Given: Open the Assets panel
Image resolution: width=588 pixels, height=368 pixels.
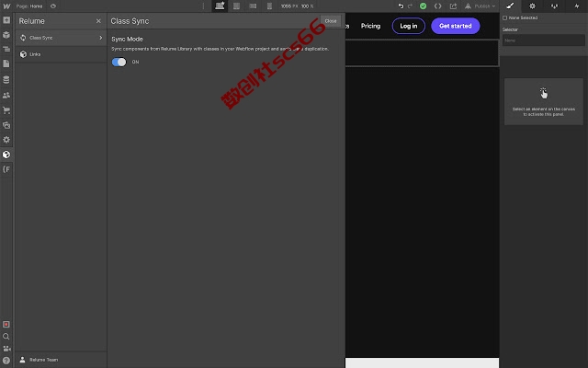Looking at the screenshot, I should pyautogui.click(x=6, y=125).
